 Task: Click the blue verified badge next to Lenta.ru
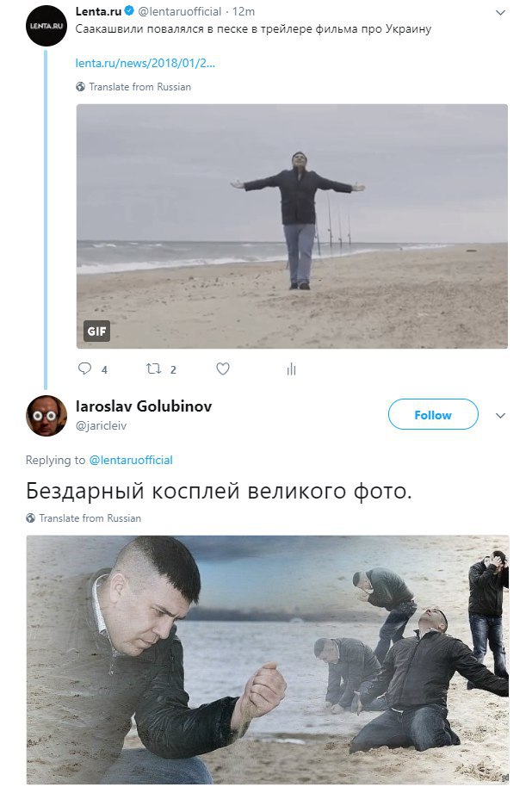point(129,11)
